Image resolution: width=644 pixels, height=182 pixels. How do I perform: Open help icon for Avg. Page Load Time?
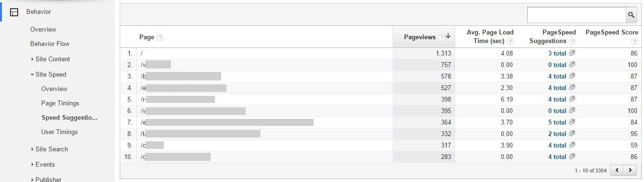click(x=510, y=41)
